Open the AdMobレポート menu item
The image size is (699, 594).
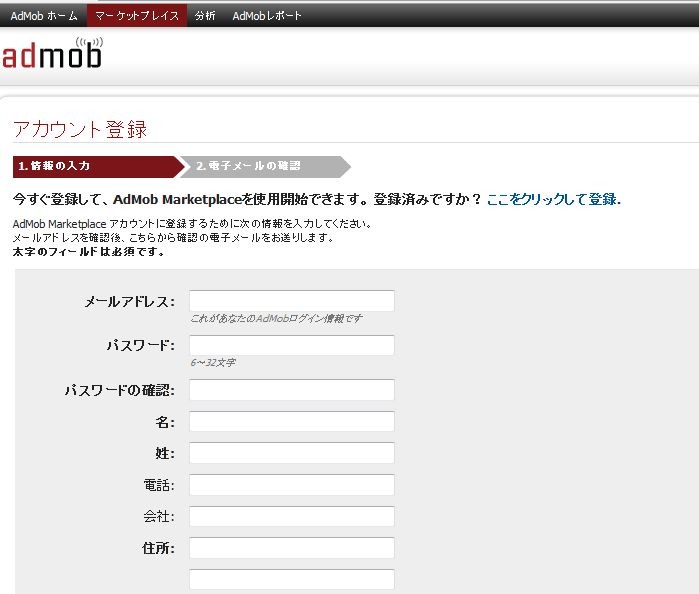pyautogui.click(x=266, y=15)
